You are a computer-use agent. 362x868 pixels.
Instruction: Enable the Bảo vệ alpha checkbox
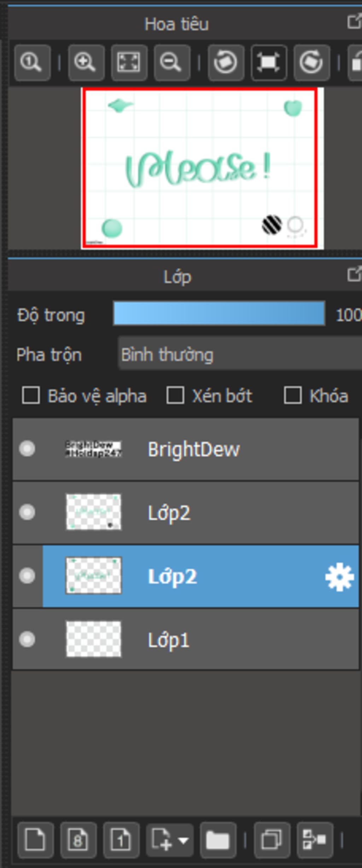click(31, 395)
